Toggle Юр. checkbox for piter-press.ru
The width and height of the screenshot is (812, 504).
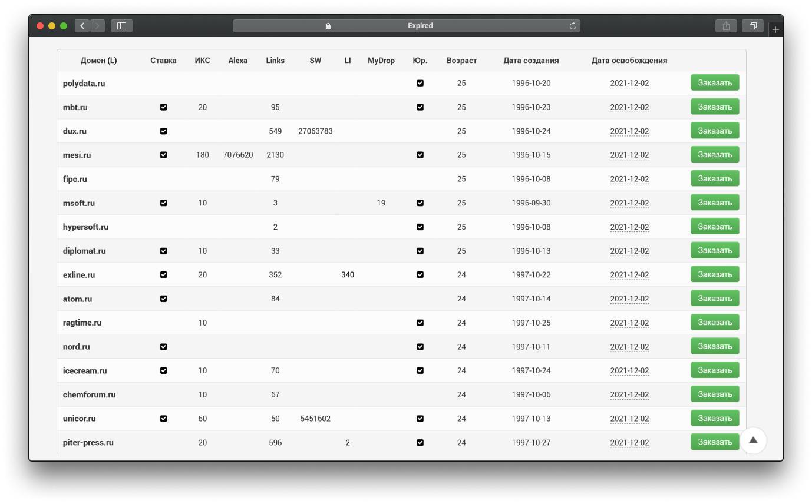[420, 443]
